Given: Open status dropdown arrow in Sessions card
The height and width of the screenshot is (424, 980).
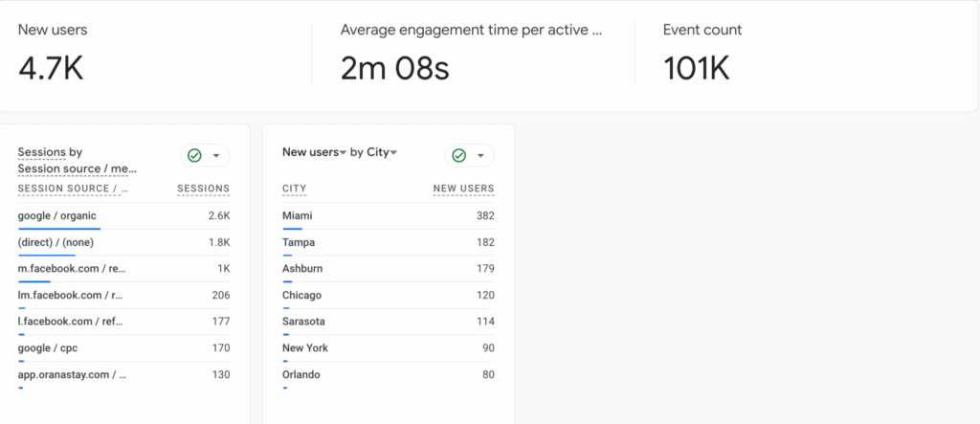Looking at the screenshot, I should pyautogui.click(x=216, y=156).
